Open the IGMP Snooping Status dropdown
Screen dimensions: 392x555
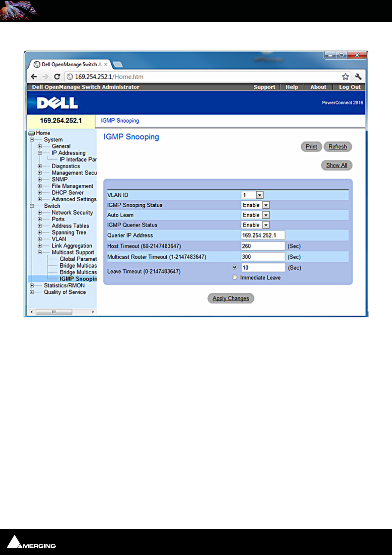pyautogui.click(x=266, y=205)
